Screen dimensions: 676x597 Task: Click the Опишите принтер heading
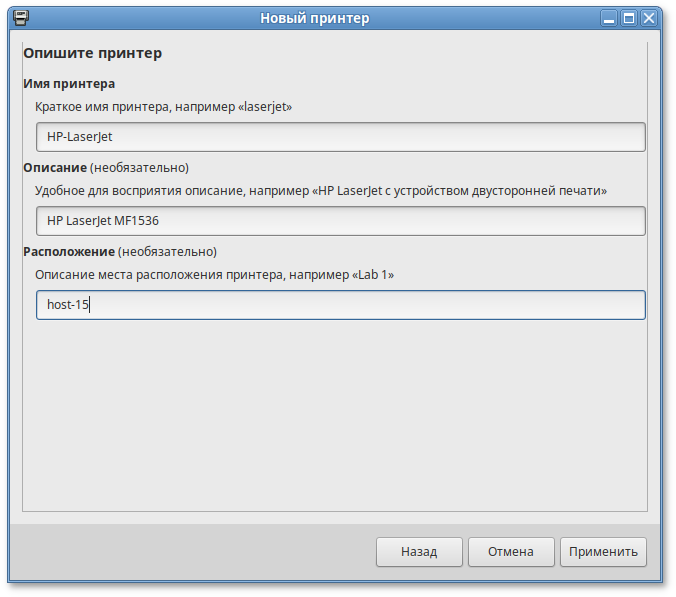tap(92, 53)
